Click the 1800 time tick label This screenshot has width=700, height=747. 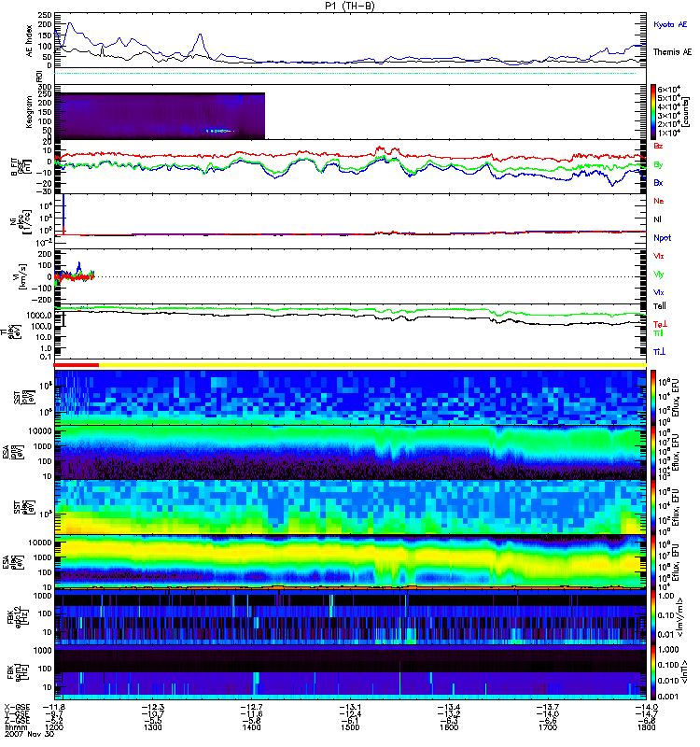tap(646, 727)
